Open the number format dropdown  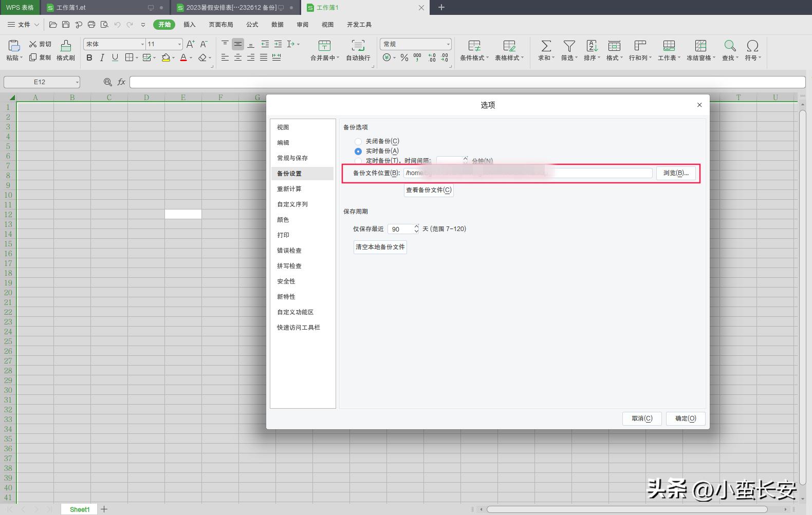point(448,44)
